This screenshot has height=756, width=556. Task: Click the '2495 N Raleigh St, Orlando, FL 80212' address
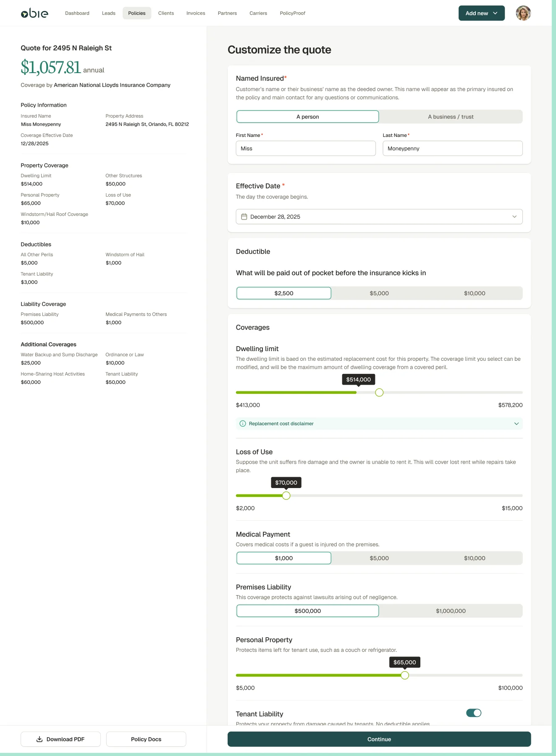point(147,124)
